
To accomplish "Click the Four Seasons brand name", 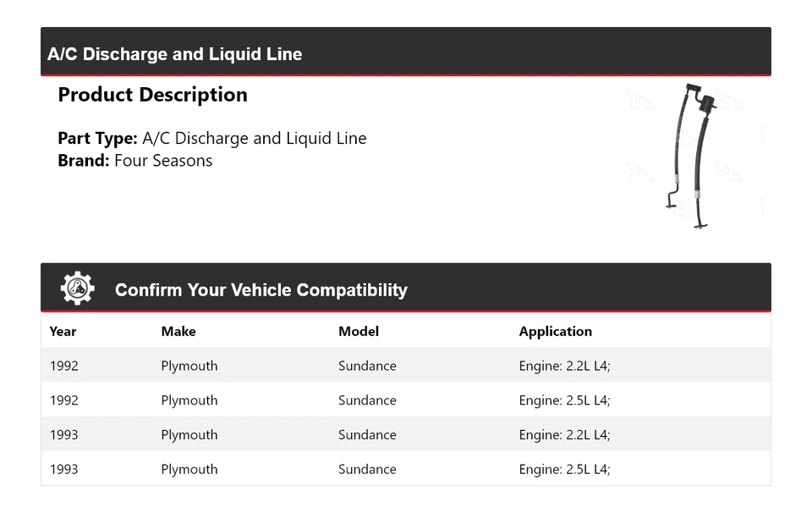I will point(163,161).
